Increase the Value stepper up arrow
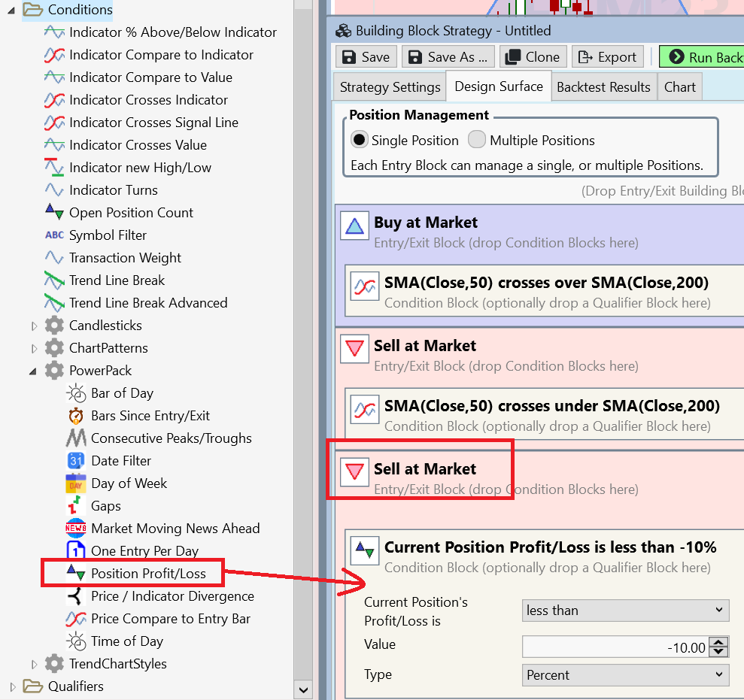 (720, 641)
